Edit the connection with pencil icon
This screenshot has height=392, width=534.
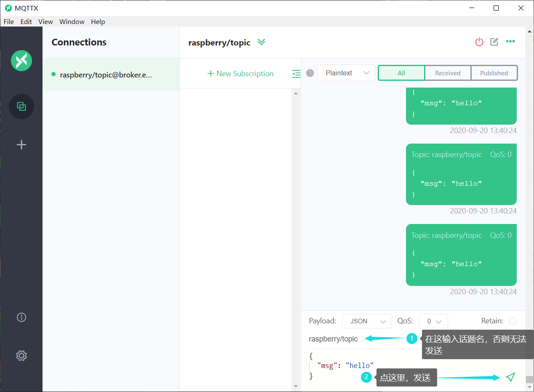(x=494, y=42)
